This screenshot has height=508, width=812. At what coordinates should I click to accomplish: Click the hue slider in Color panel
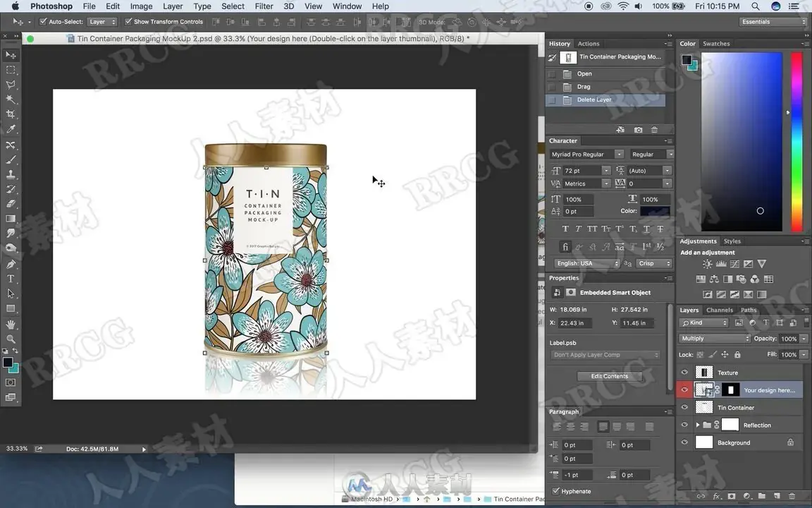[x=796, y=141]
